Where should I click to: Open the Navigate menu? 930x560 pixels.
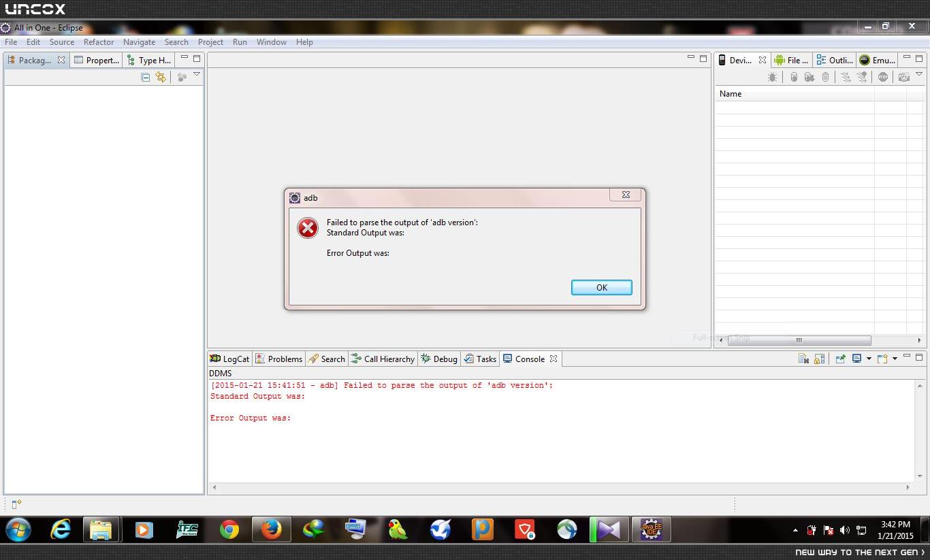point(139,42)
